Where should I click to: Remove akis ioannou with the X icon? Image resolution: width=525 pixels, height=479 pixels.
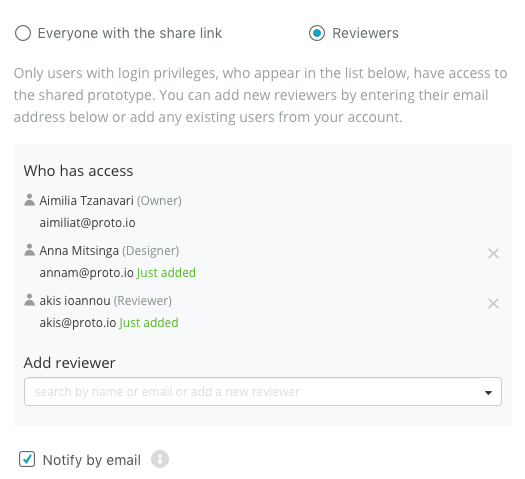493,303
